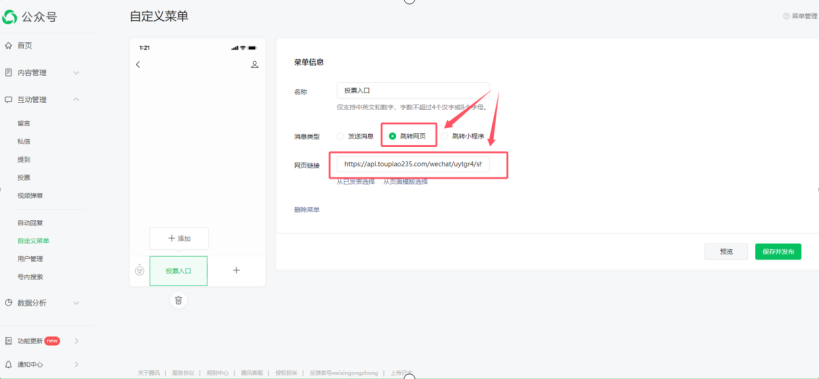Click the 数据分析 pie chart icon
Image resolution: width=819 pixels, height=379 pixels.
[x=8, y=303]
